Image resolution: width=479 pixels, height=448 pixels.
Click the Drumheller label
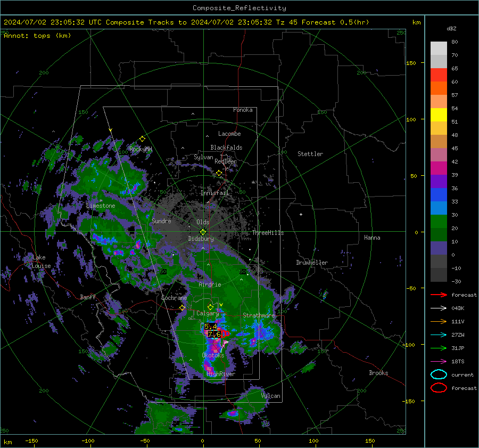(x=312, y=263)
